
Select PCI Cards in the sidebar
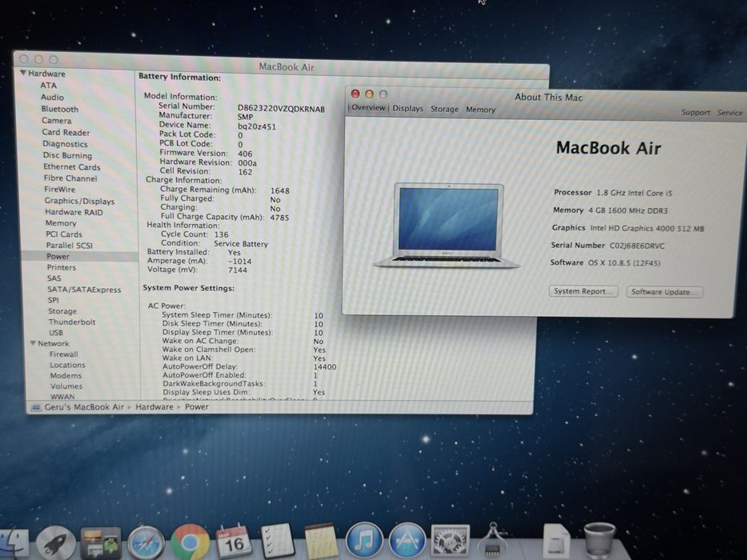[64, 234]
